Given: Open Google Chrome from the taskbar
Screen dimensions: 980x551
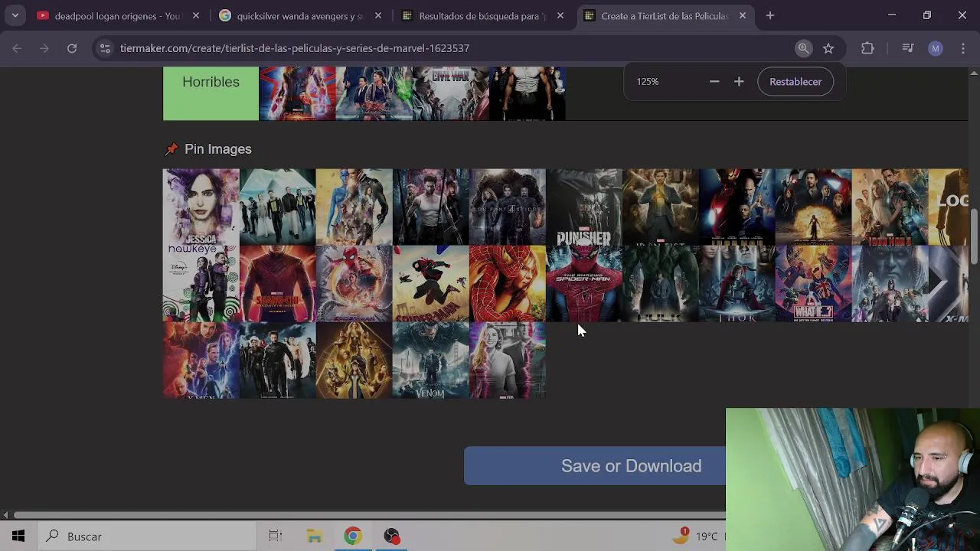Looking at the screenshot, I should [353, 536].
